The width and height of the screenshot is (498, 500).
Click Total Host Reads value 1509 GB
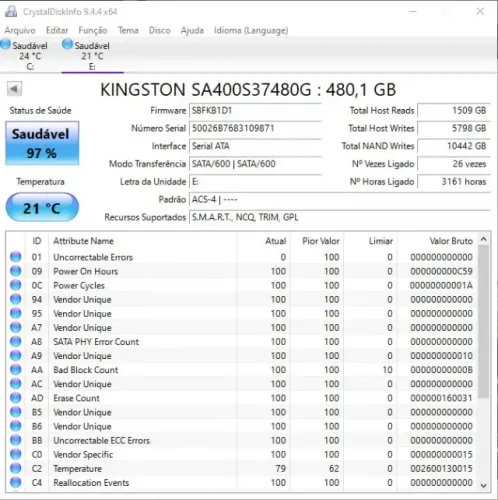[x=454, y=110]
